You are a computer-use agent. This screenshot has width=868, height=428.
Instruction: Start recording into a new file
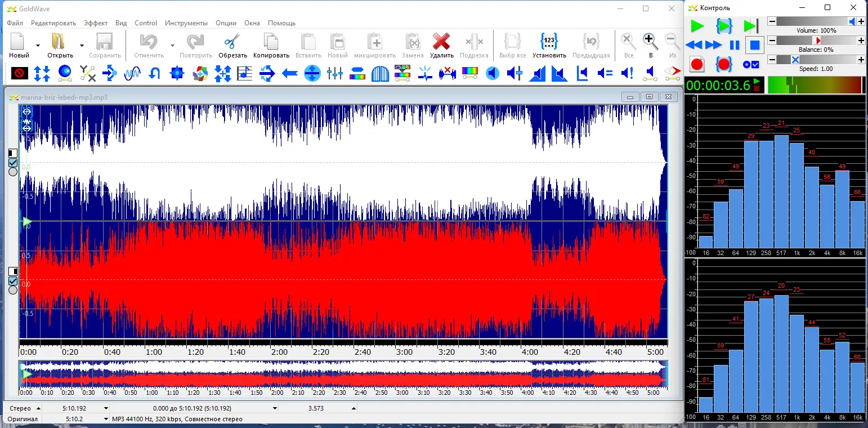[x=697, y=64]
